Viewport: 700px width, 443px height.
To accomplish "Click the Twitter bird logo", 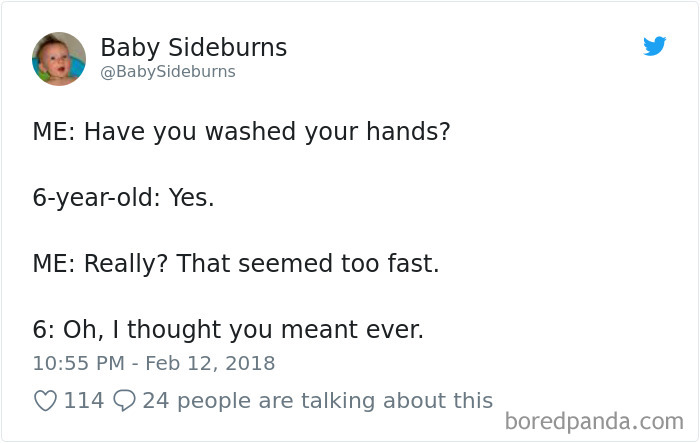I will click(655, 46).
